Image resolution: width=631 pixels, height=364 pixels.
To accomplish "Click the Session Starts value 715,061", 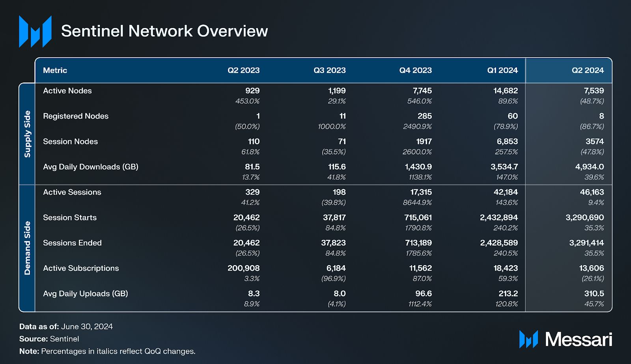I will tap(418, 217).
